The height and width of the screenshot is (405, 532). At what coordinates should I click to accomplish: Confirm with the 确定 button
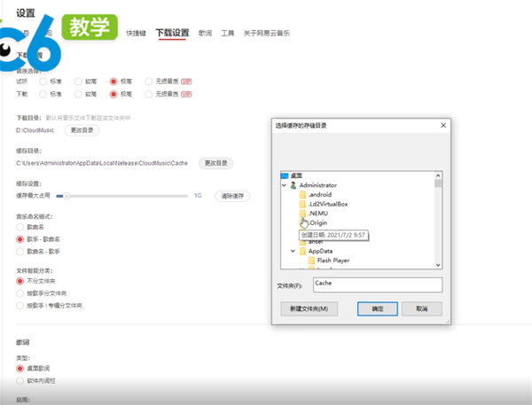pyautogui.click(x=378, y=308)
